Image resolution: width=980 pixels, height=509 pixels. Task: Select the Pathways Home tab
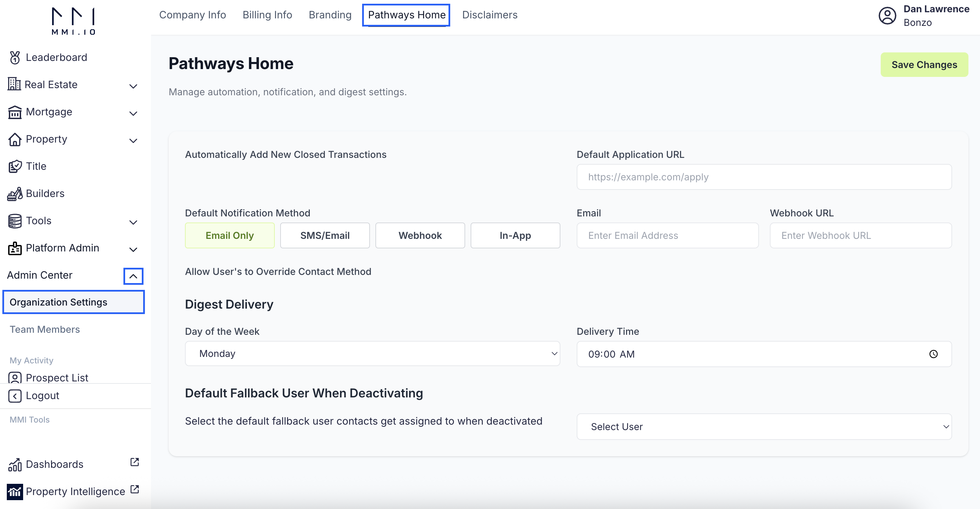[406, 15]
